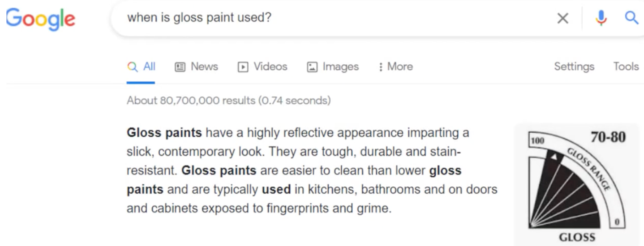Focus the search query input field
This screenshot has height=246, width=644.
click(x=321, y=18)
